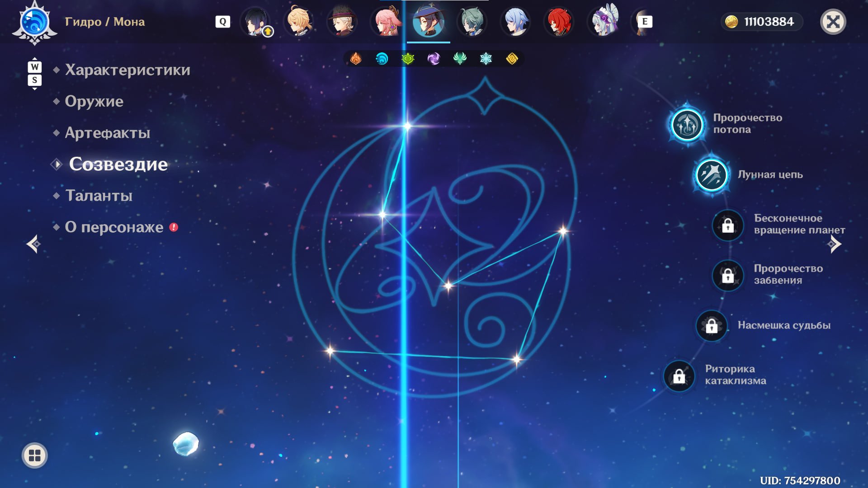868x488 pixels.
Task: Click the E key hint for next character
Action: tap(645, 22)
